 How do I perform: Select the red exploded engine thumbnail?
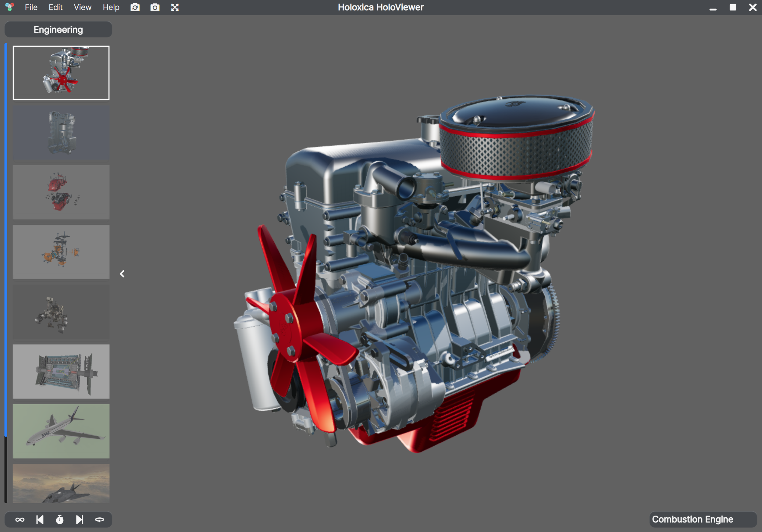click(61, 192)
